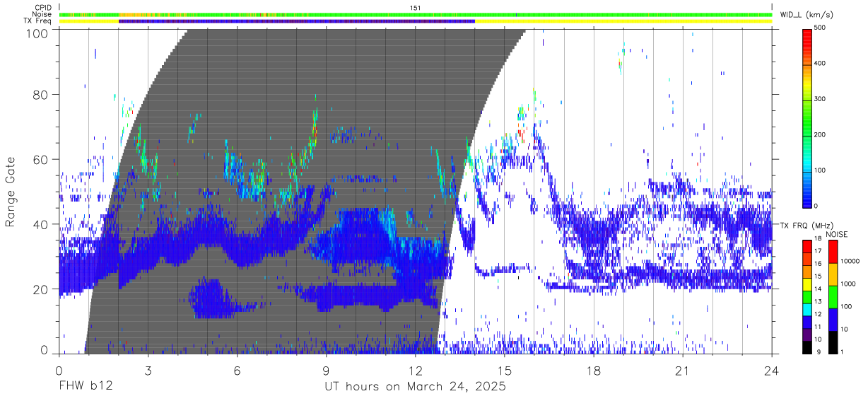The width and height of the screenshot is (868, 401).
Task: Click the green swatch in NOISE legend
Action: (833, 297)
